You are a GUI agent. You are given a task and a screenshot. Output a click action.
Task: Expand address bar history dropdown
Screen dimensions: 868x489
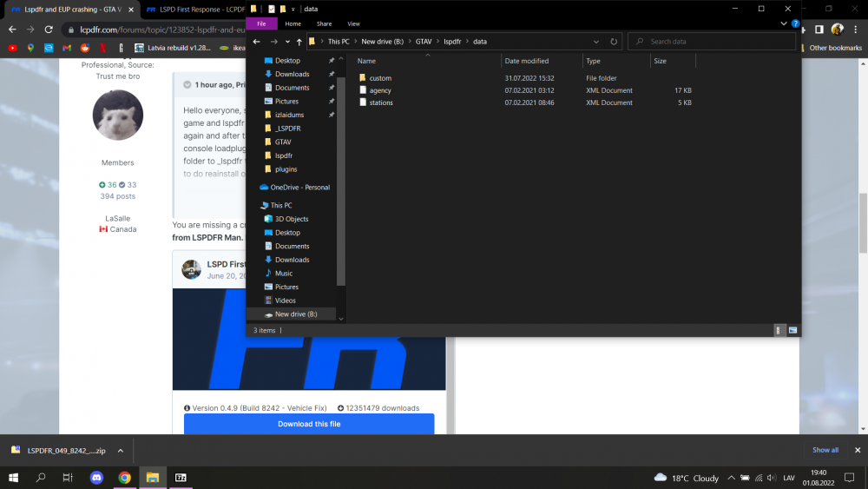click(596, 42)
